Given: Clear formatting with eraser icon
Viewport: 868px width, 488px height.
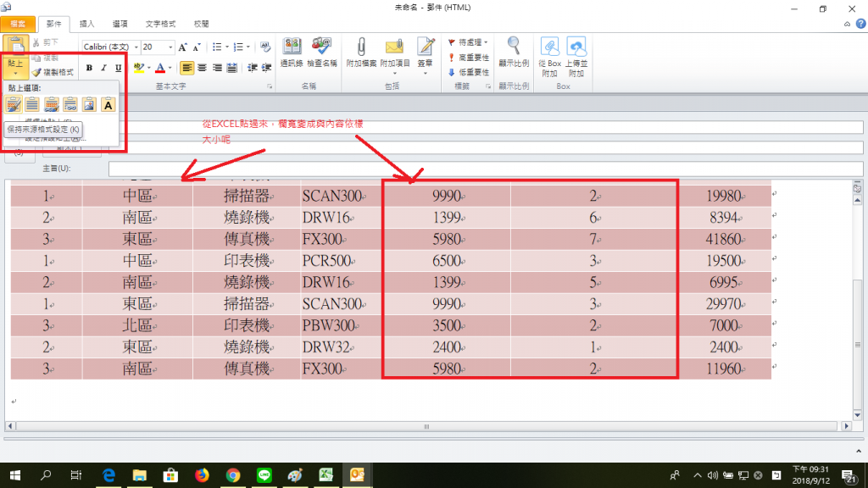Looking at the screenshot, I should (x=265, y=47).
